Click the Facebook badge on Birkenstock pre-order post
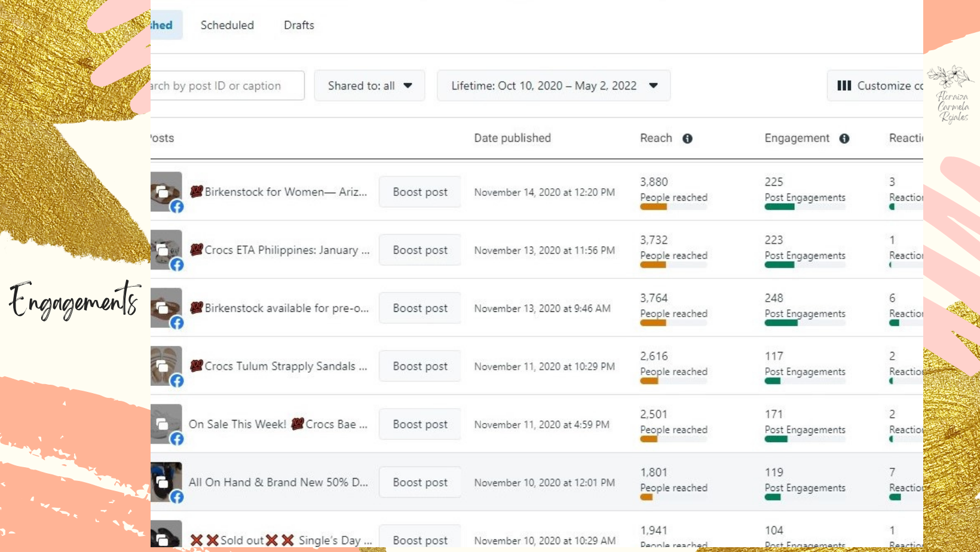 pyautogui.click(x=177, y=323)
